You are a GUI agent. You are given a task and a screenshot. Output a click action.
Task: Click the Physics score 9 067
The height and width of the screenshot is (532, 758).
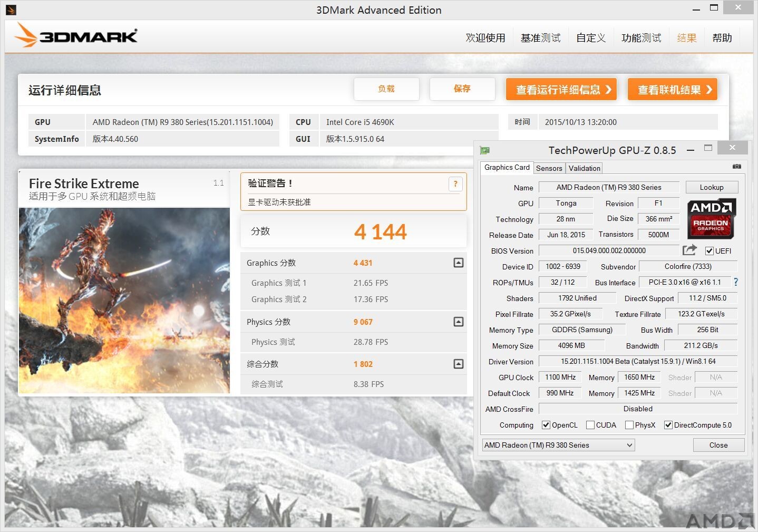point(363,322)
